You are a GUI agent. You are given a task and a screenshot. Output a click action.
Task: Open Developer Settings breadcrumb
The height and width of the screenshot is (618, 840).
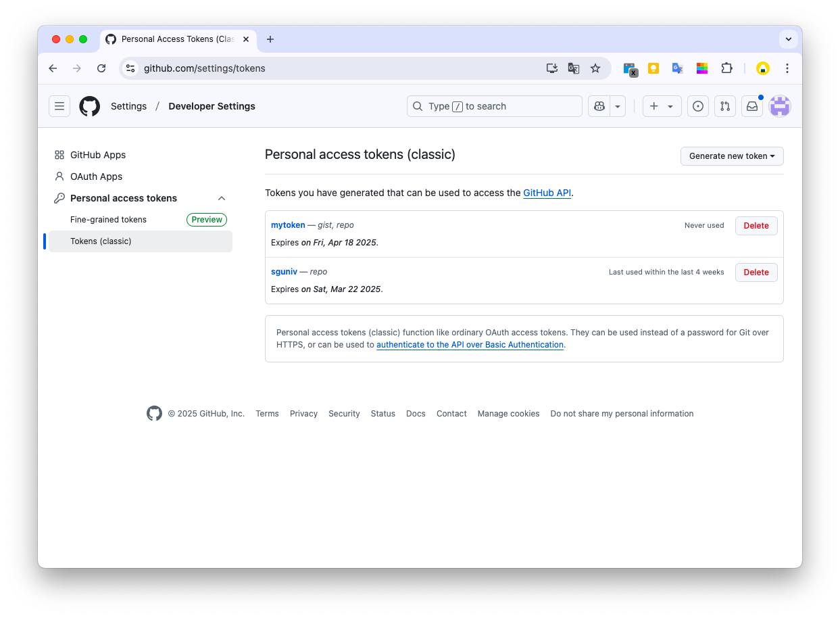[x=212, y=106]
